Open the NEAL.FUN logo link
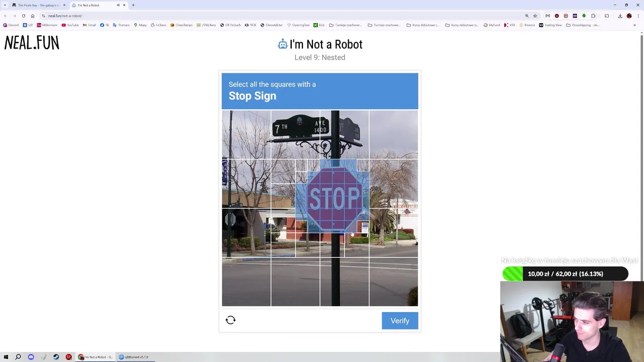Screen dimensions: 644x362 (x=32, y=43)
